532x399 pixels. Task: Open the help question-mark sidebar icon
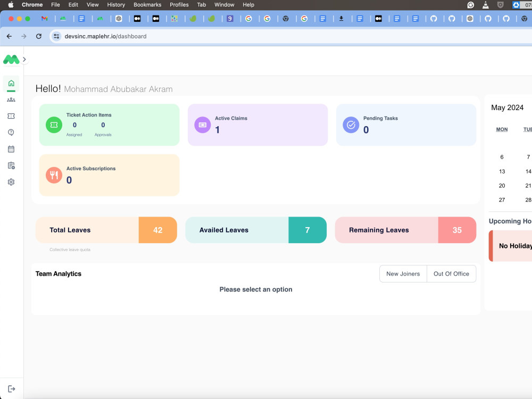click(11, 132)
